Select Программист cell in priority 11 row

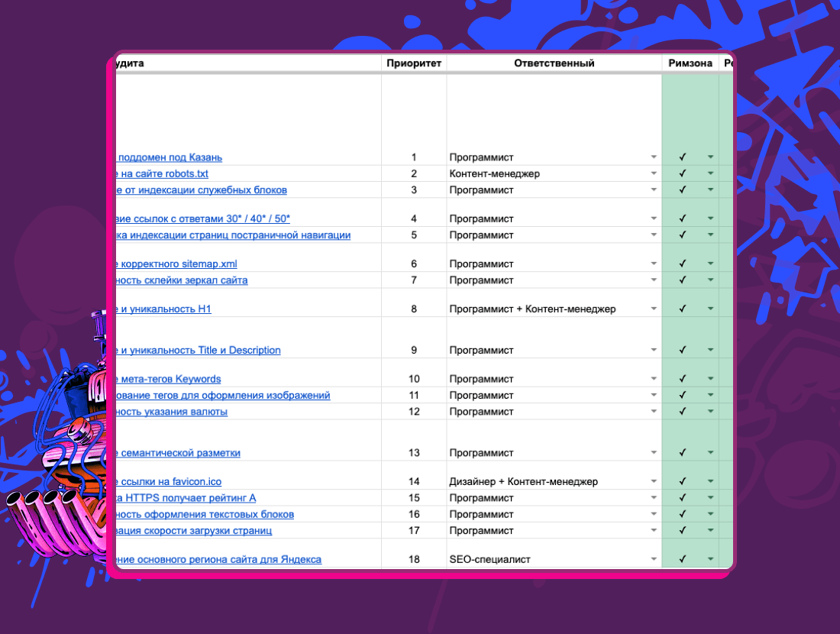(554, 395)
